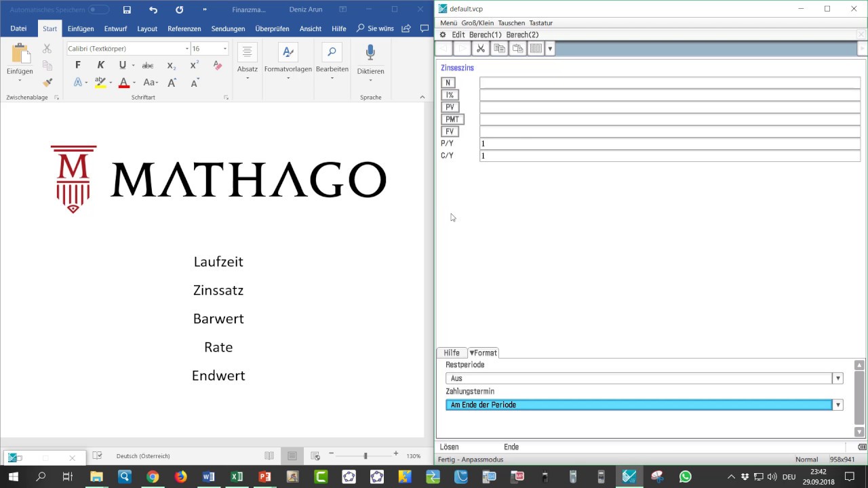
Task: Expand the calculator toolbar dropdown arrow
Action: 550,49
